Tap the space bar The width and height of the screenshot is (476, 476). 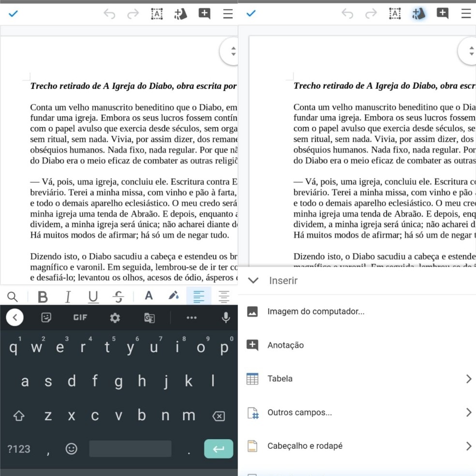click(130, 449)
